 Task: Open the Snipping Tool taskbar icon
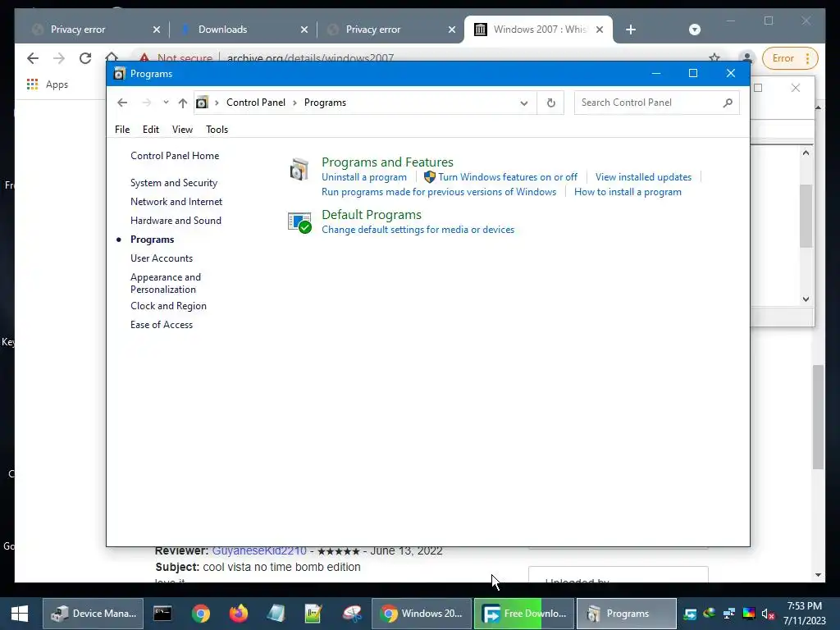353,614
